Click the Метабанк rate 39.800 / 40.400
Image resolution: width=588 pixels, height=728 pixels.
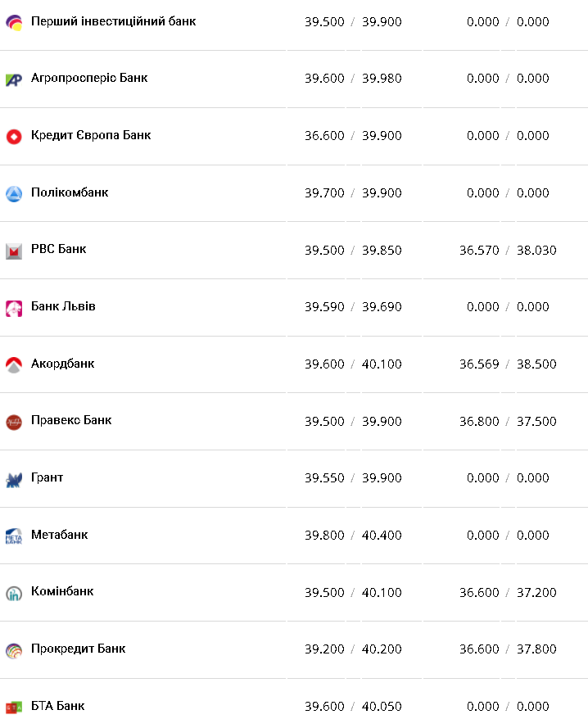click(x=353, y=536)
